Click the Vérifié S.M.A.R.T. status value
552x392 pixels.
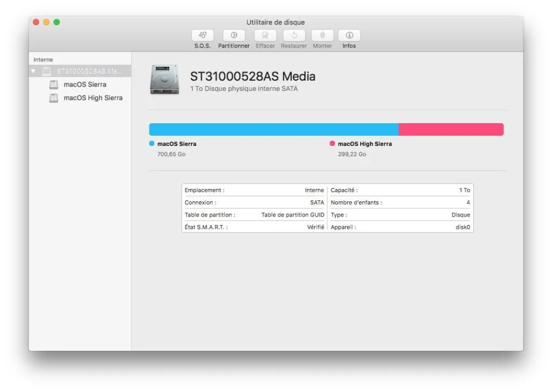(315, 227)
